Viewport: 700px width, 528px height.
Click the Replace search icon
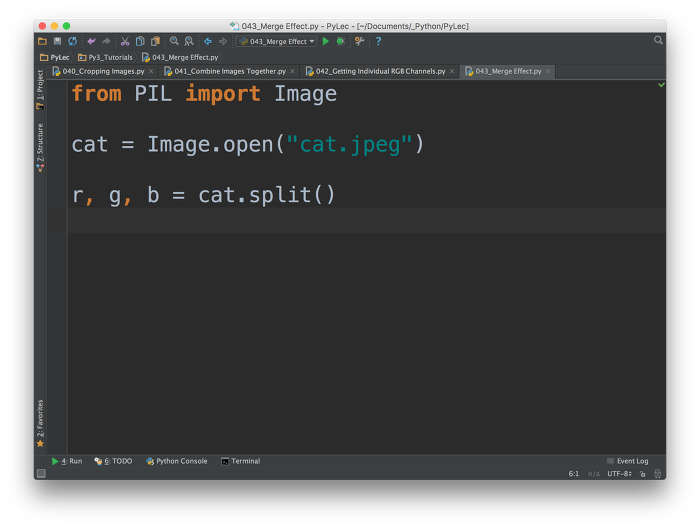click(189, 41)
